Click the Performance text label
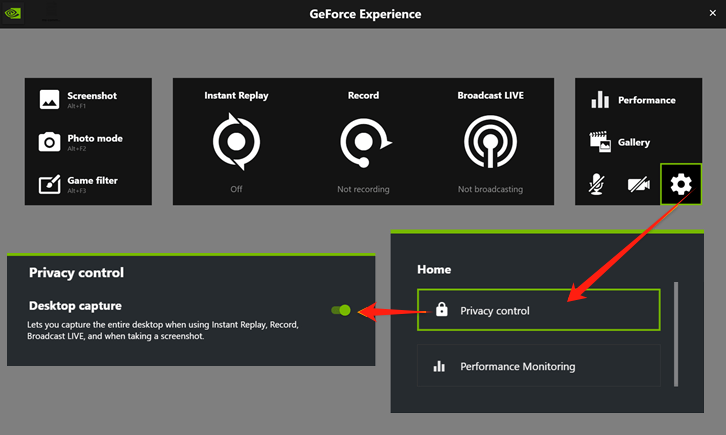The image size is (726, 435). [646, 100]
